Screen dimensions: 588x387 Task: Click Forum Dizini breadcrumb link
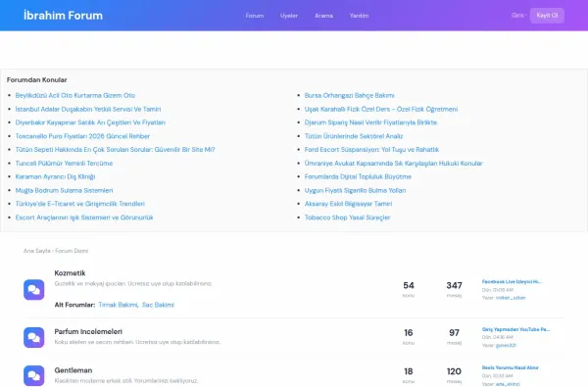click(x=72, y=251)
